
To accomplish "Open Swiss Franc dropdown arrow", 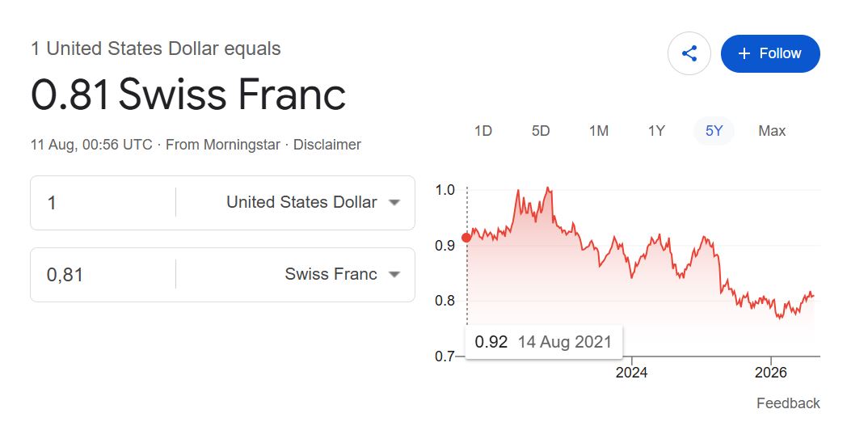I will coord(394,274).
